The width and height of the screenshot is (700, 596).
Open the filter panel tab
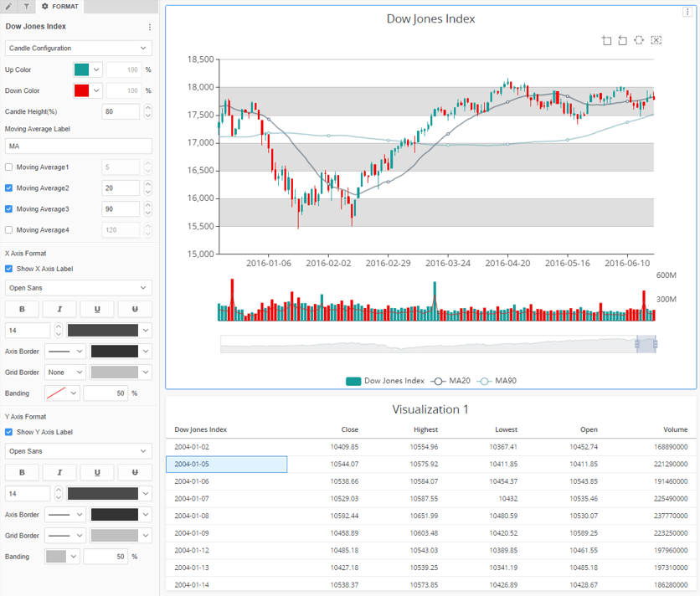26,6
